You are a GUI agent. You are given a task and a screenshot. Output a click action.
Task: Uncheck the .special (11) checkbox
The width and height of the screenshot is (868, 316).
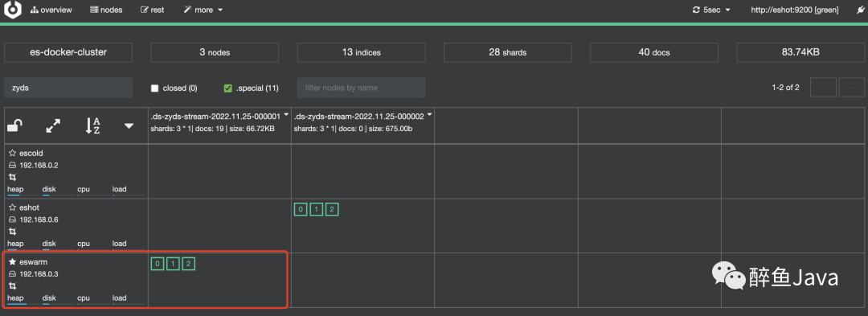pos(227,88)
